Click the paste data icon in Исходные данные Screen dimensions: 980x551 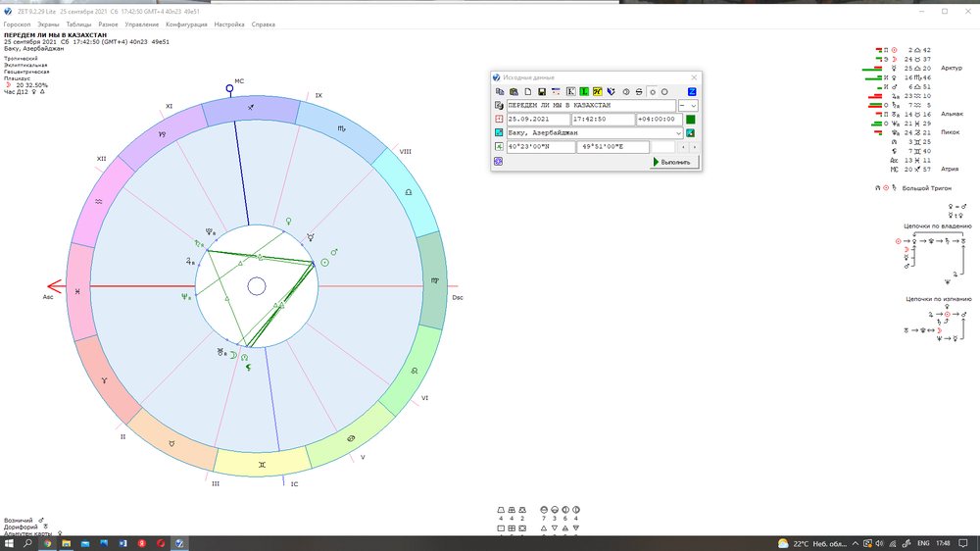[514, 92]
